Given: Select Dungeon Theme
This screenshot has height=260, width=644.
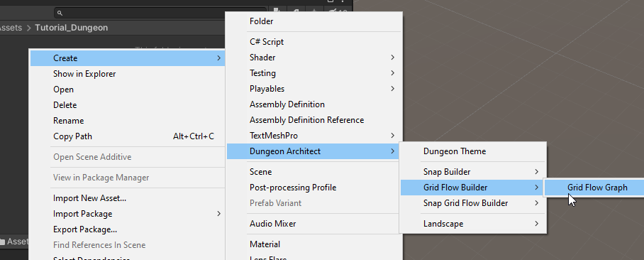Looking at the screenshot, I should 473,151.
